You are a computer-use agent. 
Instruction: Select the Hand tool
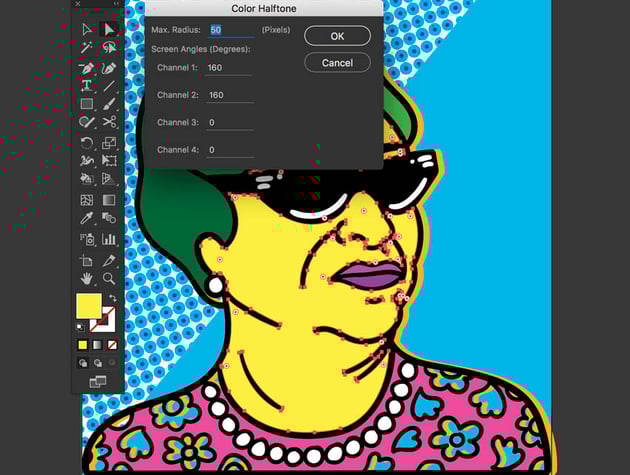(x=87, y=278)
